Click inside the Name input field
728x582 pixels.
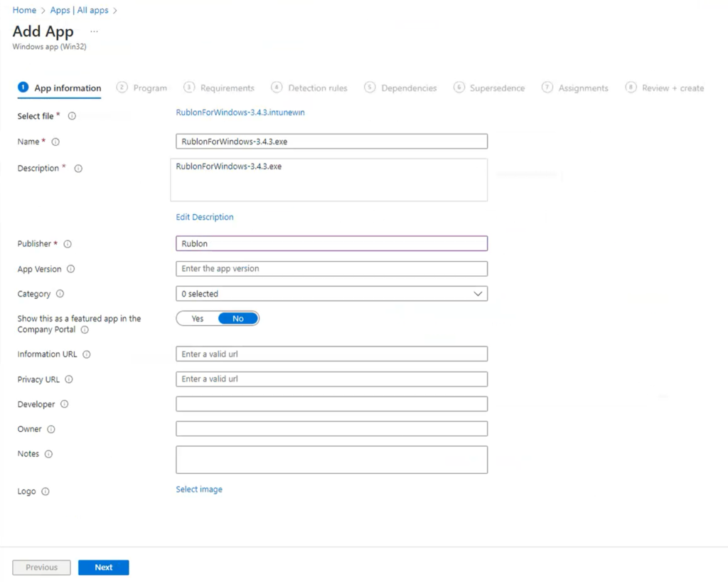tap(331, 141)
